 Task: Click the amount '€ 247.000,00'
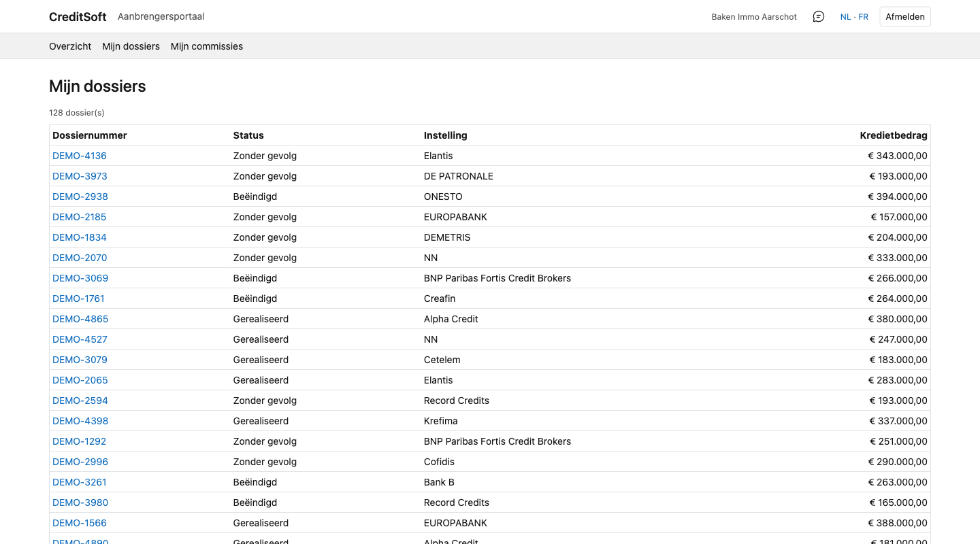click(898, 339)
